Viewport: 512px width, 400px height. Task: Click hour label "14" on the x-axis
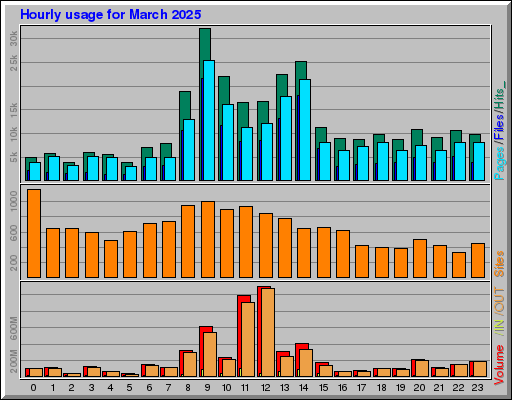(x=304, y=388)
